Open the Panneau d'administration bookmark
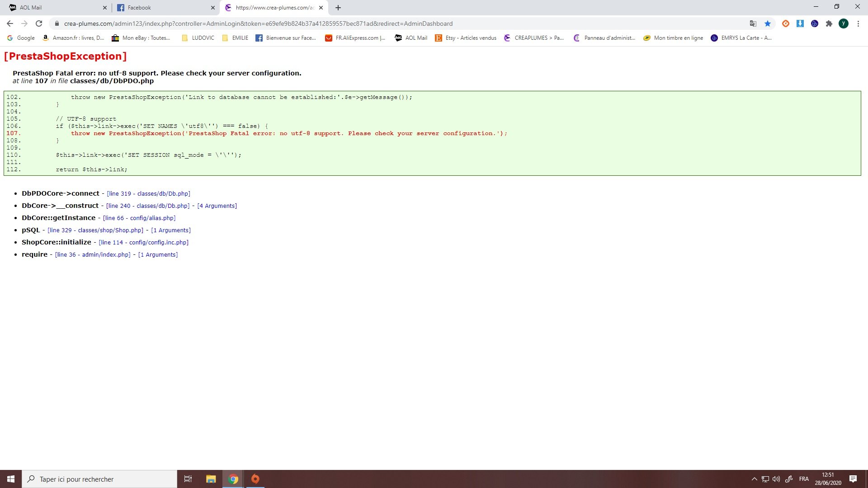Viewport: 868px width, 488px height. click(604, 38)
